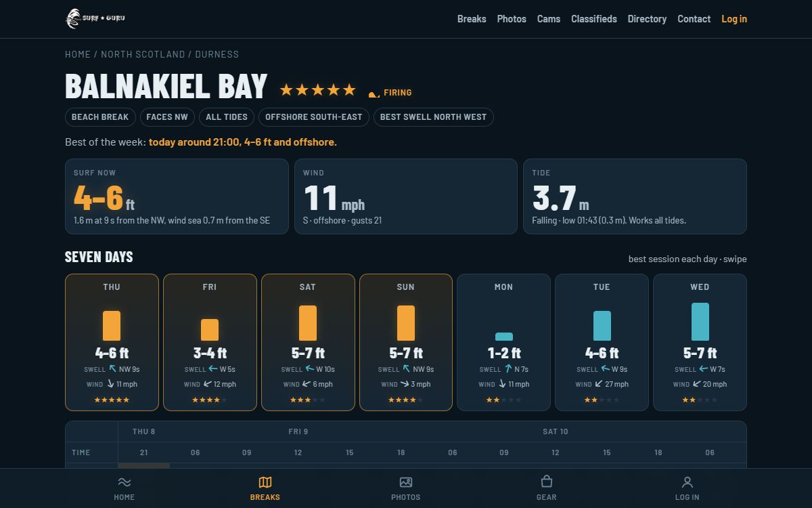Select the THU forecast card
Screen dimensions: 812x508
tap(112, 342)
